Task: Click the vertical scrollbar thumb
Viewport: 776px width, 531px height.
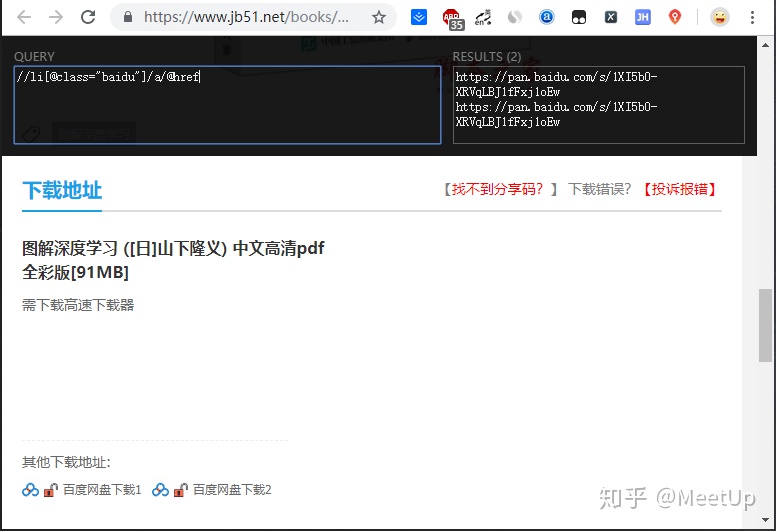Action: (x=766, y=325)
